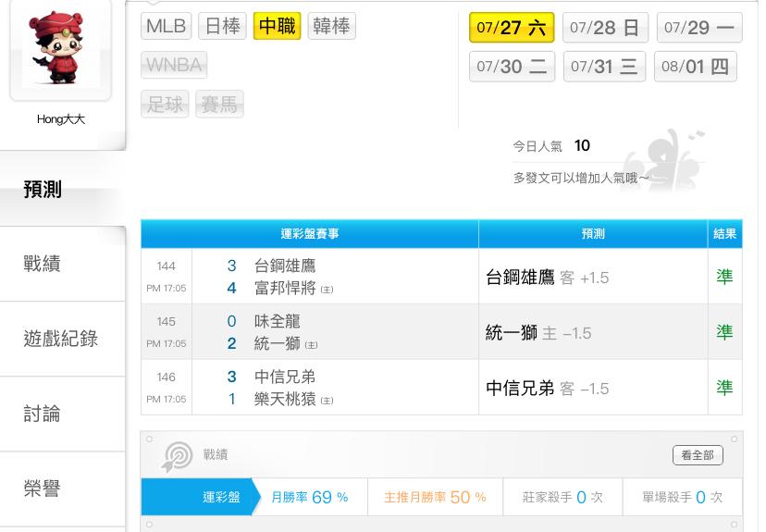The width and height of the screenshot is (766, 532).
Task: Open the 預測 sidebar section
Action: pos(63,189)
